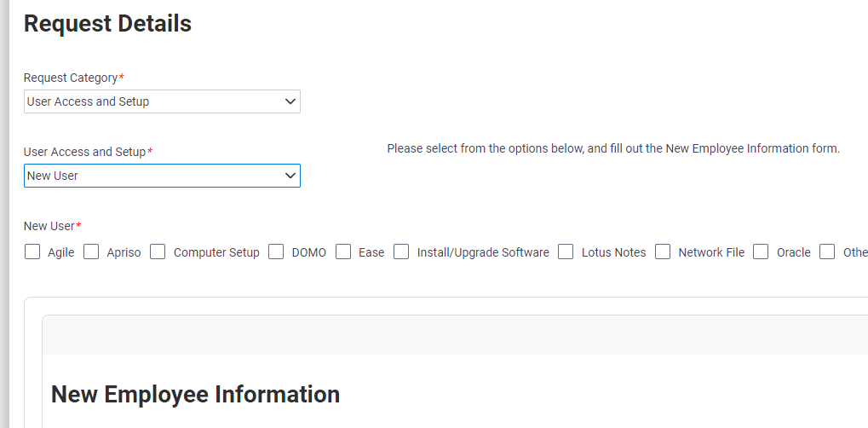Select the Oracle checkbox
The width and height of the screenshot is (868, 428).
(761, 252)
